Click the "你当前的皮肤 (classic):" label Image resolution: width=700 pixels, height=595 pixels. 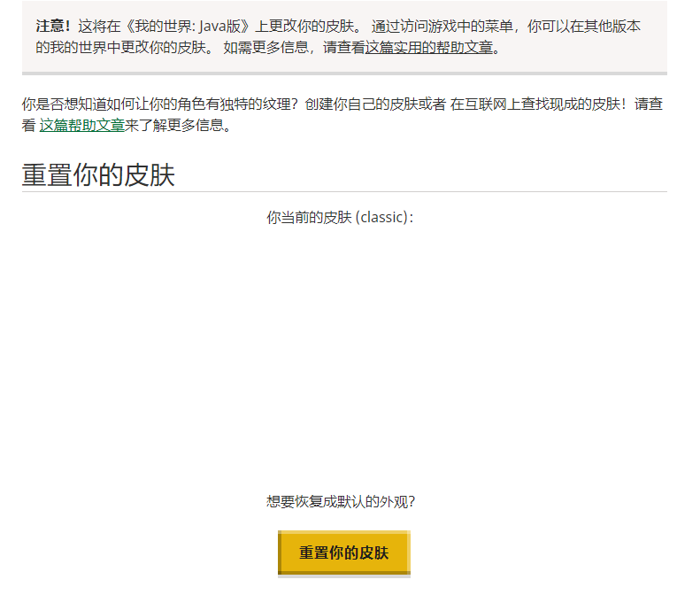(x=340, y=218)
